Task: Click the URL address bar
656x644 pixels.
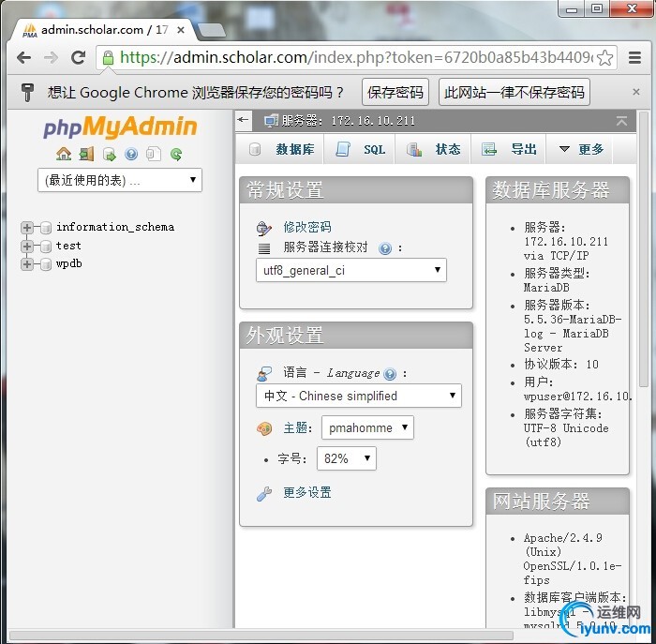Action: coord(355,58)
